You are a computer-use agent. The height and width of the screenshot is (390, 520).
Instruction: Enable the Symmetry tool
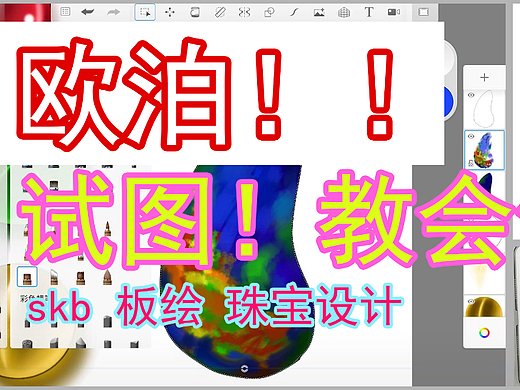(x=244, y=13)
